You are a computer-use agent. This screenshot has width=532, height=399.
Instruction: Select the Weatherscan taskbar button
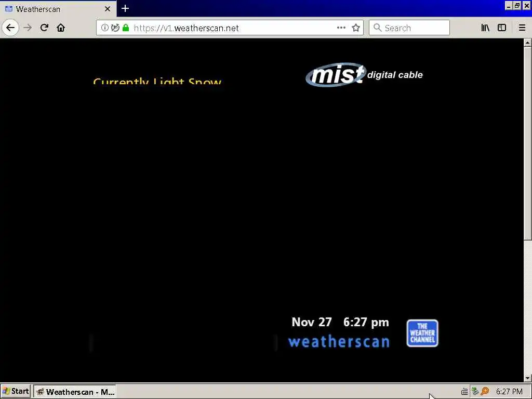(75, 392)
